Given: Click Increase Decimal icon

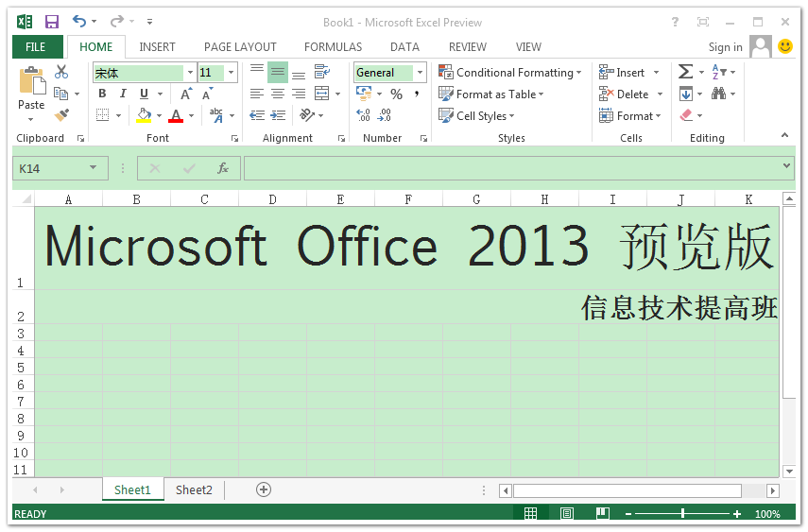Looking at the screenshot, I should (x=363, y=115).
